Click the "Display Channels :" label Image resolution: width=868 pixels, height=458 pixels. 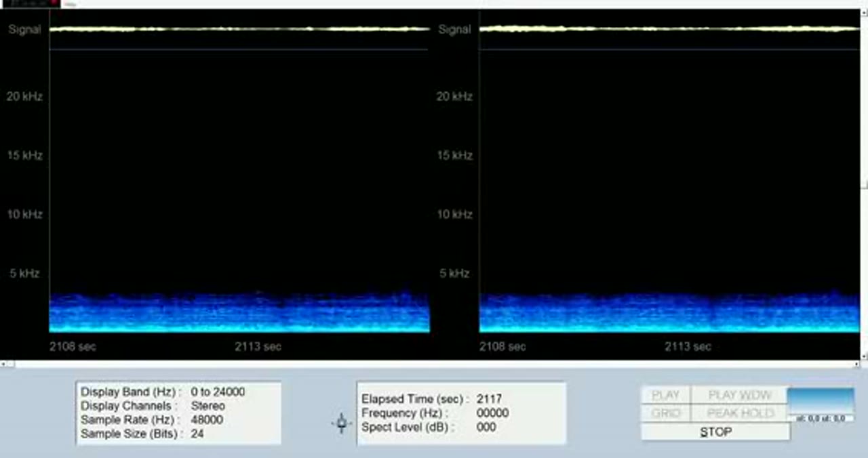[x=129, y=406]
